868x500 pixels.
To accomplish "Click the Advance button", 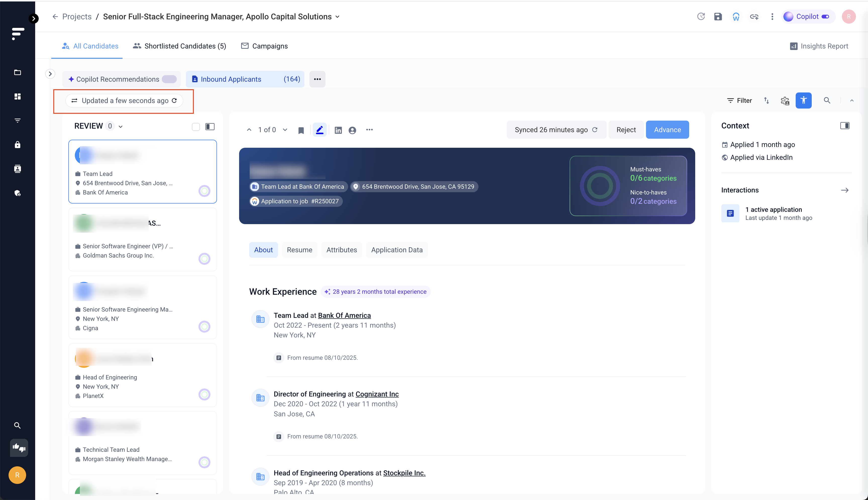I will [667, 130].
